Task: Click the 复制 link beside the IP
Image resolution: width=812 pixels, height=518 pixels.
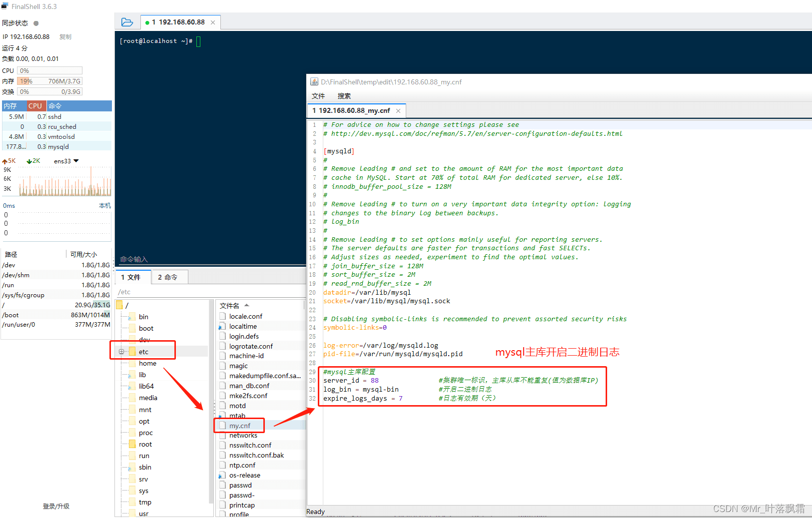Action: pos(65,37)
